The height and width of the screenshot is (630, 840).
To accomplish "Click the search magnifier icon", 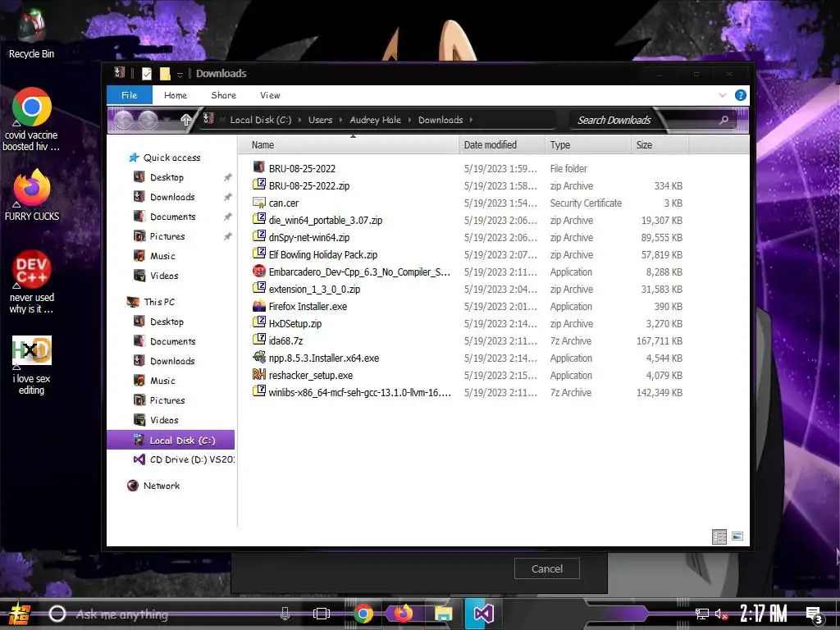I will click(724, 120).
